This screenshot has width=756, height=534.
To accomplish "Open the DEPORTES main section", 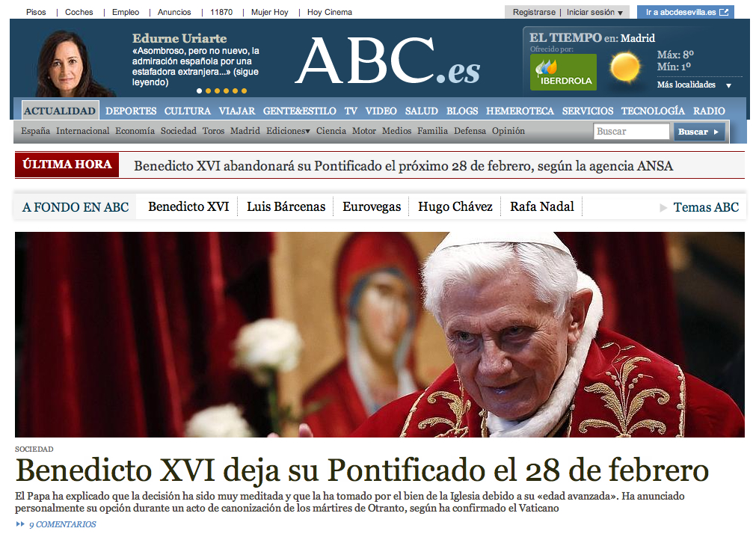I will [x=131, y=111].
